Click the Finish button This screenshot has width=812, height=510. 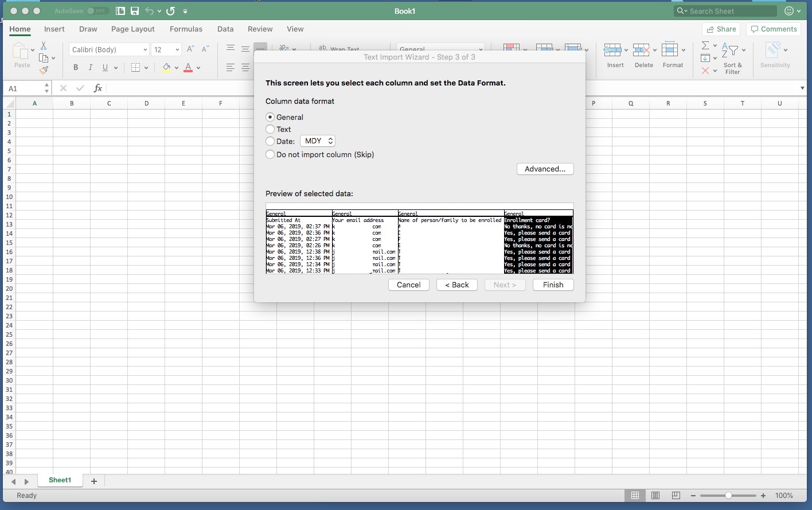click(x=553, y=285)
